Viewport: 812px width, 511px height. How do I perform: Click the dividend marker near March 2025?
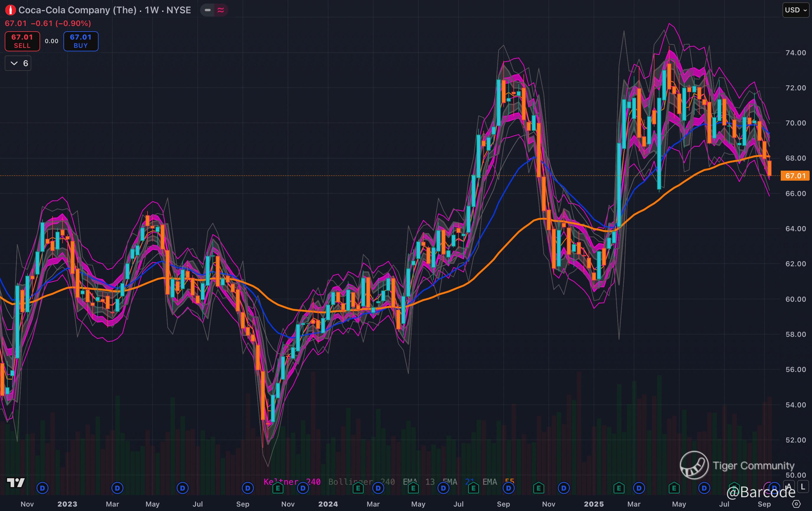(x=639, y=488)
